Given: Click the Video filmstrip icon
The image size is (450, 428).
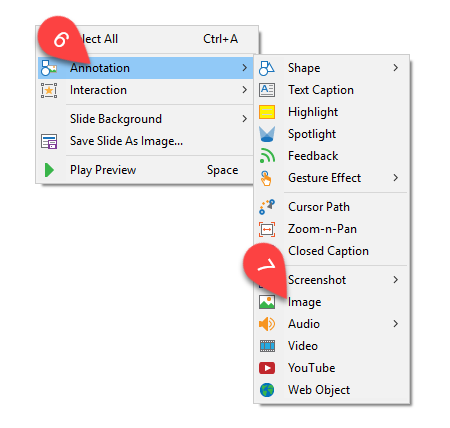Looking at the screenshot, I should click(x=267, y=346).
